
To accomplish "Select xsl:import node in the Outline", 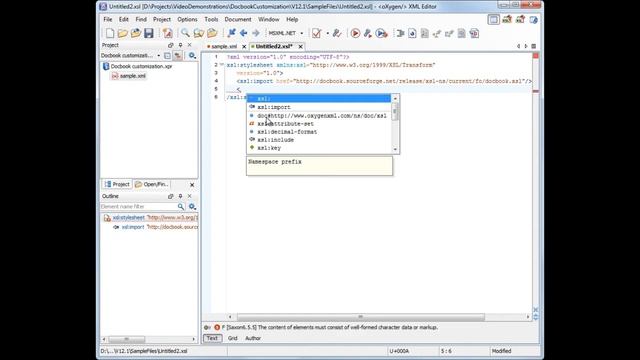I will (133, 227).
